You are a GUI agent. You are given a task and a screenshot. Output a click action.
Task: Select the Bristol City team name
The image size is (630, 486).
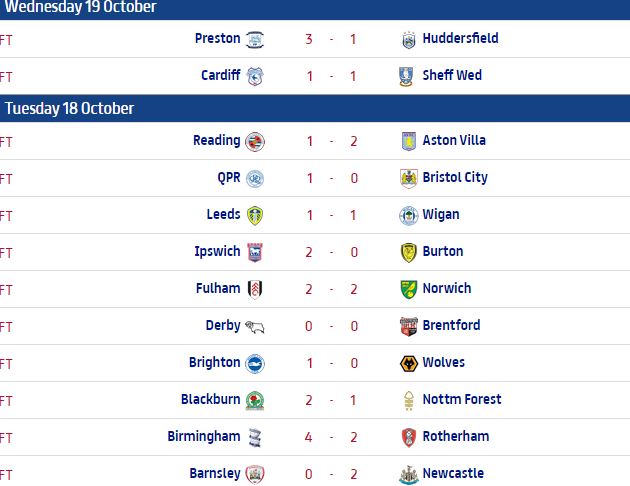click(x=455, y=177)
